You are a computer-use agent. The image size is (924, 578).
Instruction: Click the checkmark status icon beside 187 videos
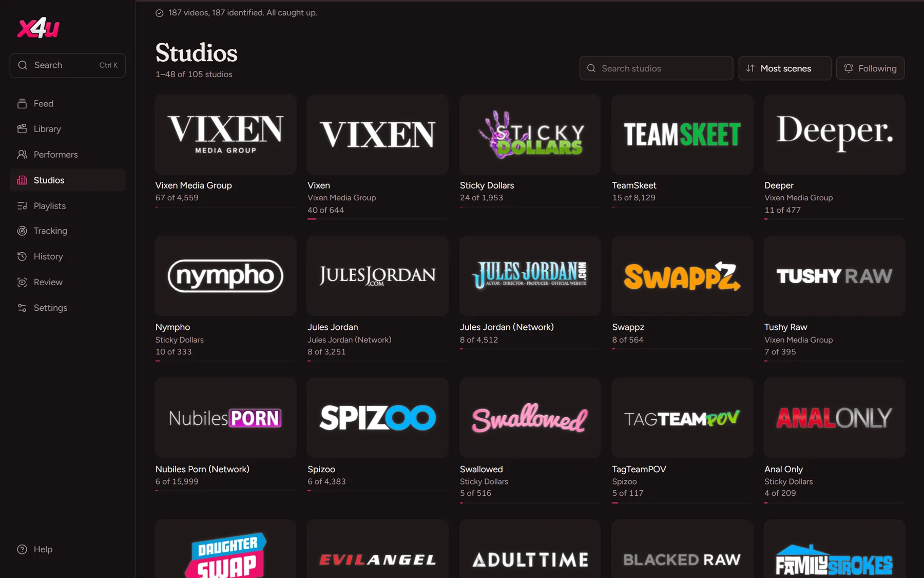tap(160, 13)
